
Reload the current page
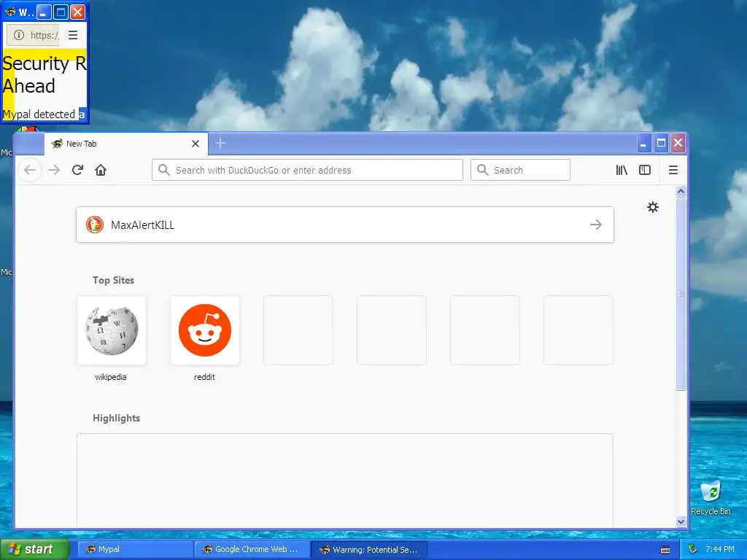77,170
